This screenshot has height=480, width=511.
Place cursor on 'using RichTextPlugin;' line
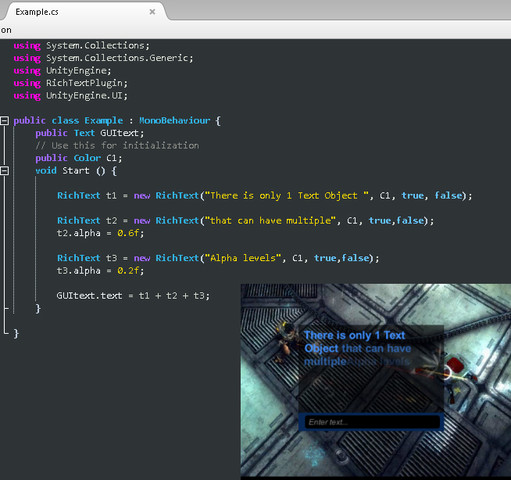click(x=71, y=83)
